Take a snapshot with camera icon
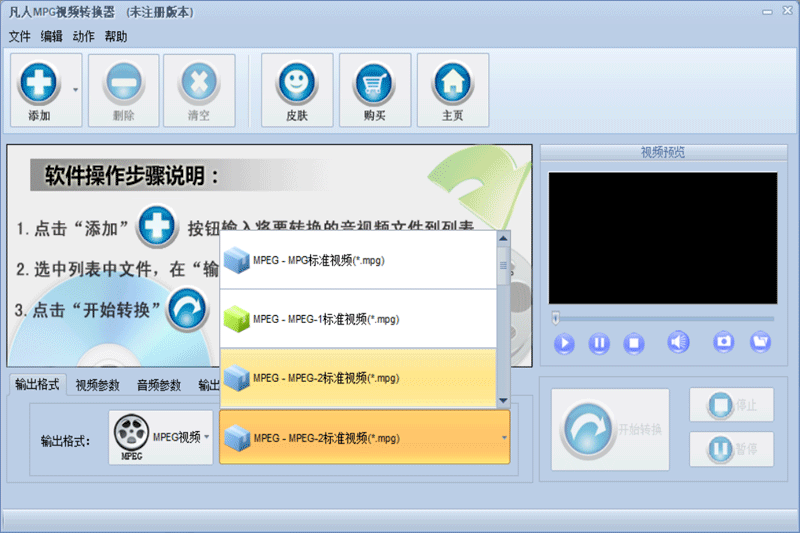The image size is (800, 533). (x=723, y=342)
